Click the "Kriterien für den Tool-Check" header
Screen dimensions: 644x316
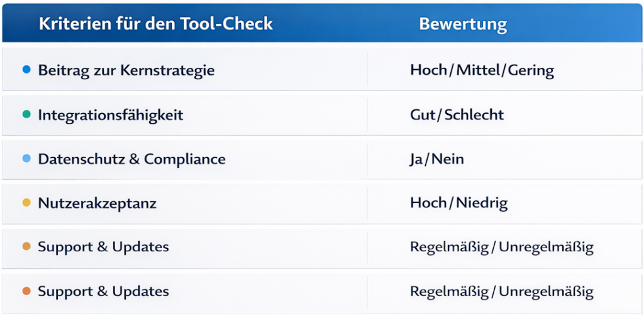coord(155,24)
